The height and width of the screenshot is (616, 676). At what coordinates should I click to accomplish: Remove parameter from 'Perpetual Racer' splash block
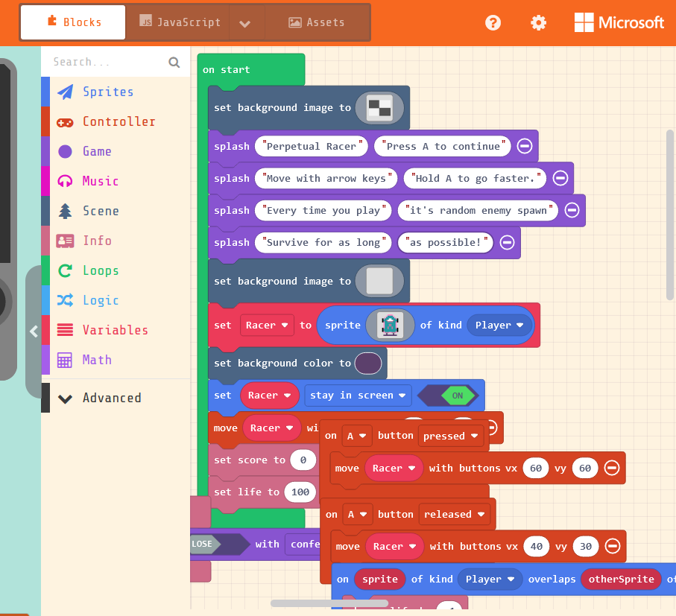(524, 146)
